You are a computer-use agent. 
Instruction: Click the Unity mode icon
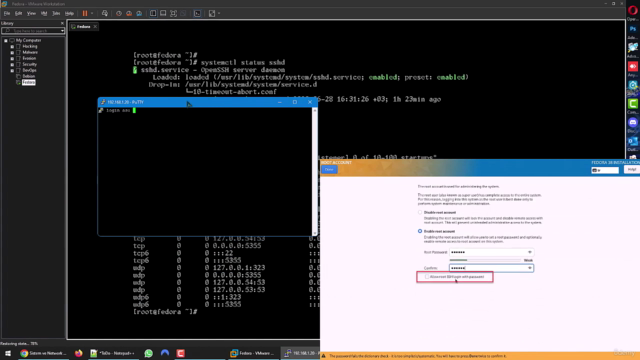point(184,13)
